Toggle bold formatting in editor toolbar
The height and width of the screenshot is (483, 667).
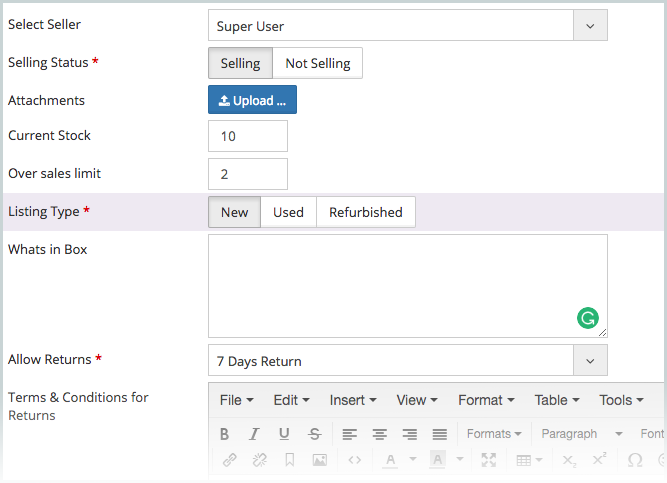(x=225, y=434)
